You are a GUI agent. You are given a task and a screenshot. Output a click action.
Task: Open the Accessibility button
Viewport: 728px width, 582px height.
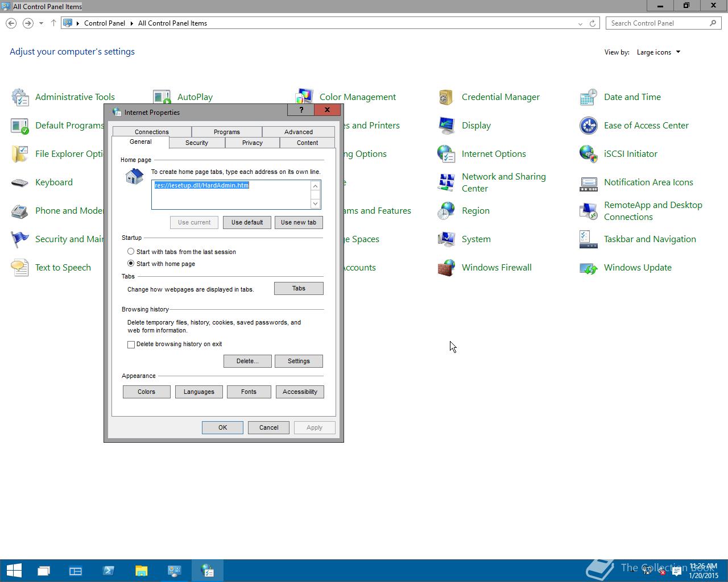point(300,392)
